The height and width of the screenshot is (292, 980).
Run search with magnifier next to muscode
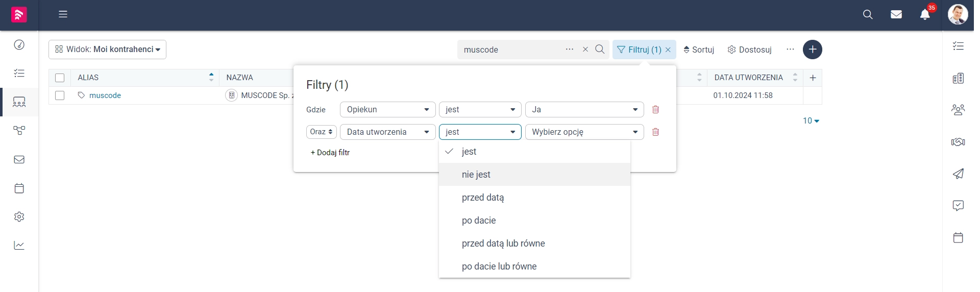pos(600,50)
